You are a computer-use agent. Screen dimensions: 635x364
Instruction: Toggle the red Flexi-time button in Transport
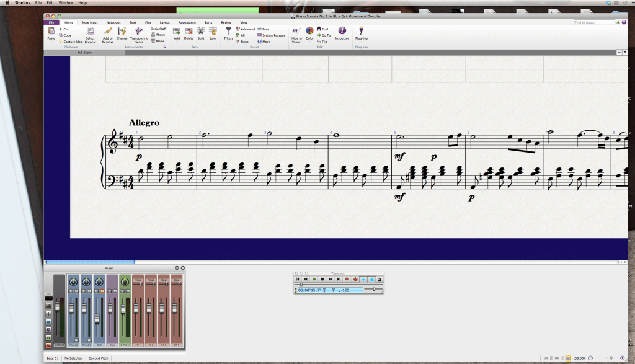tap(355, 279)
